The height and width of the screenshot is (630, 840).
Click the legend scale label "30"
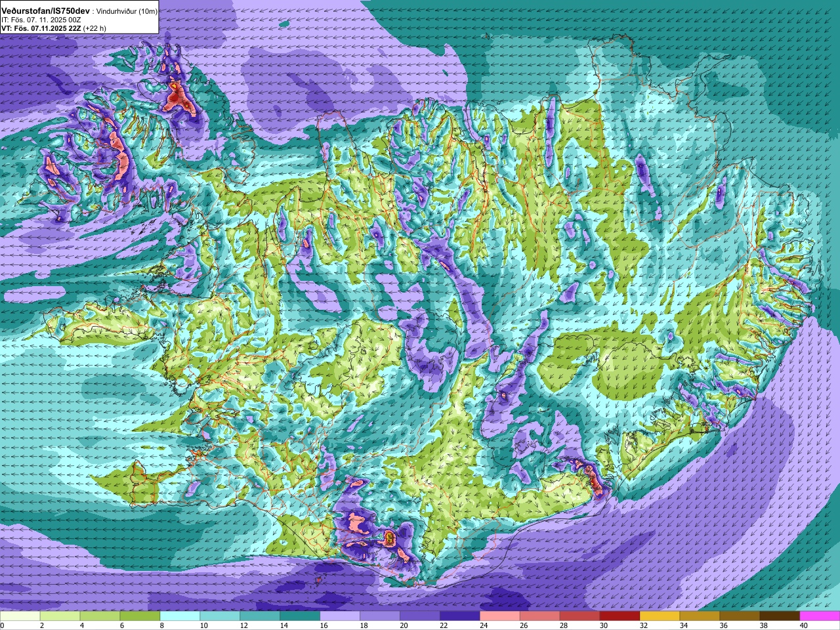tap(604, 625)
